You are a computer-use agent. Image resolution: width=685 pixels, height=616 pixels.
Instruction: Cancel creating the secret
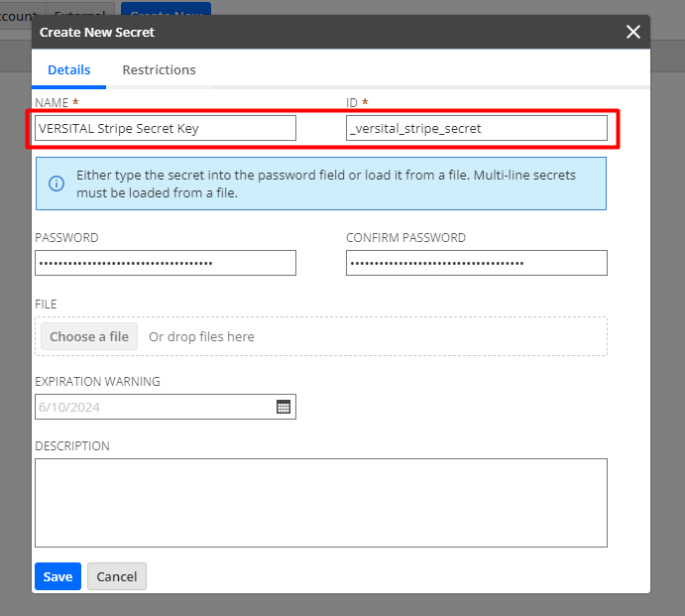click(x=117, y=576)
